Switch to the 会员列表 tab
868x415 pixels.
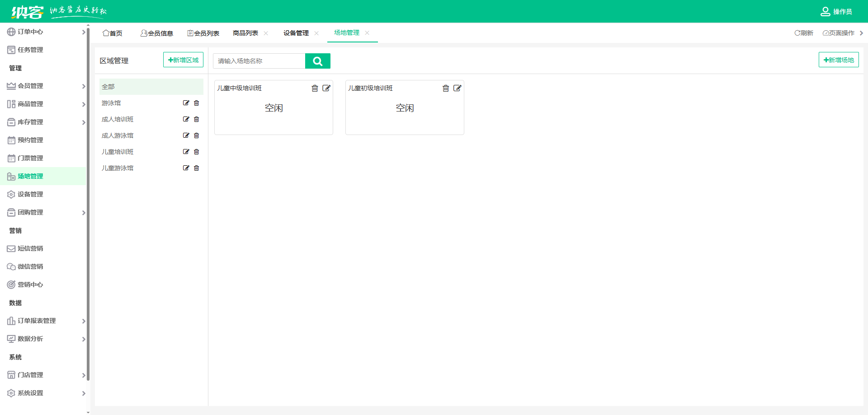[x=203, y=33]
